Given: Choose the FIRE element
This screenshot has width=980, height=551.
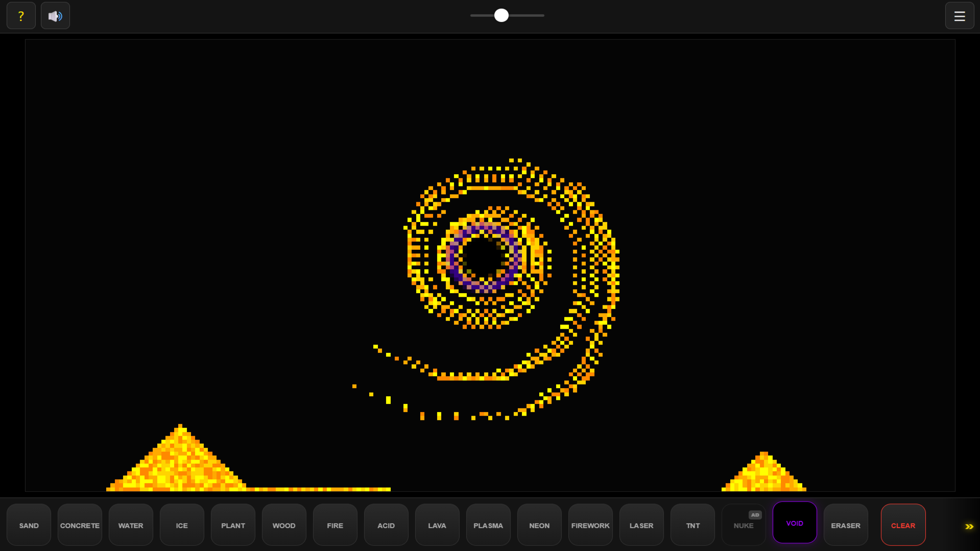Looking at the screenshot, I should point(334,525).
